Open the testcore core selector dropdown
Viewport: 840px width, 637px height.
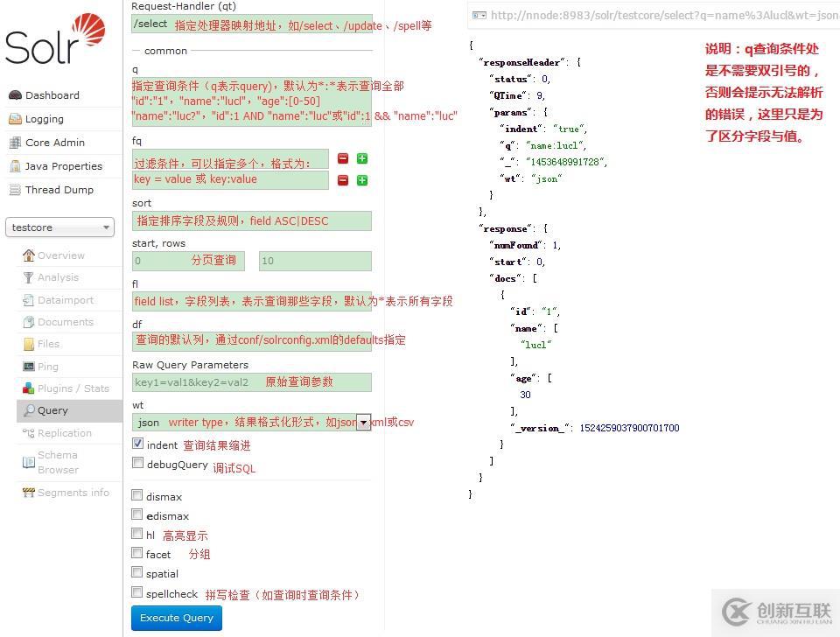pos(60,227)
